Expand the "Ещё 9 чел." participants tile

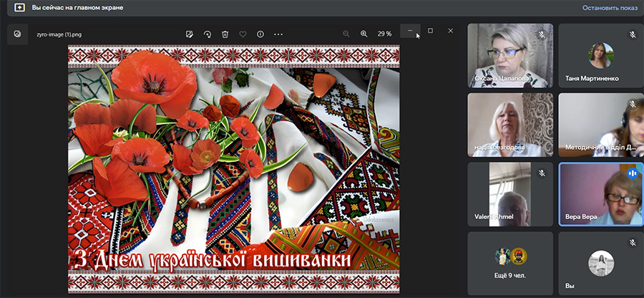[x=510, y=264]
